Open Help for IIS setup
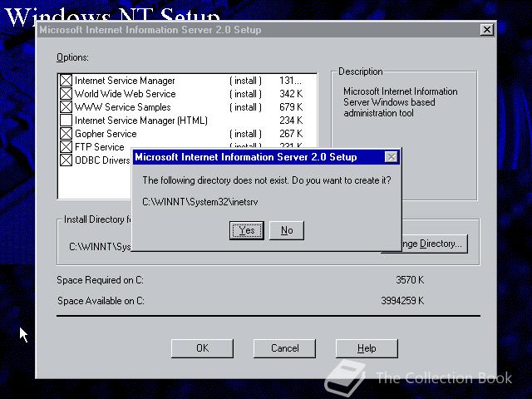 tap(367, 348)
